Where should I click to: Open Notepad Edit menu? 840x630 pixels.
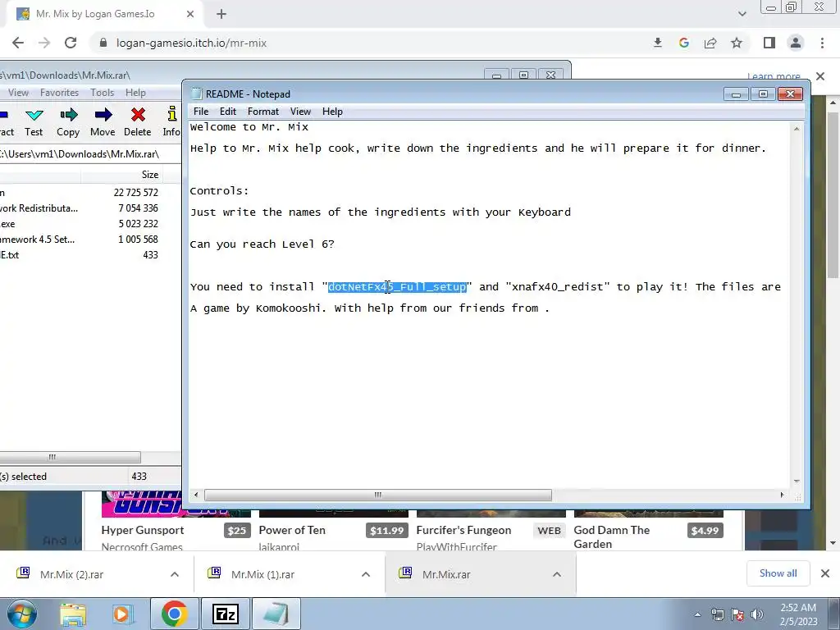tap(228, 112)
